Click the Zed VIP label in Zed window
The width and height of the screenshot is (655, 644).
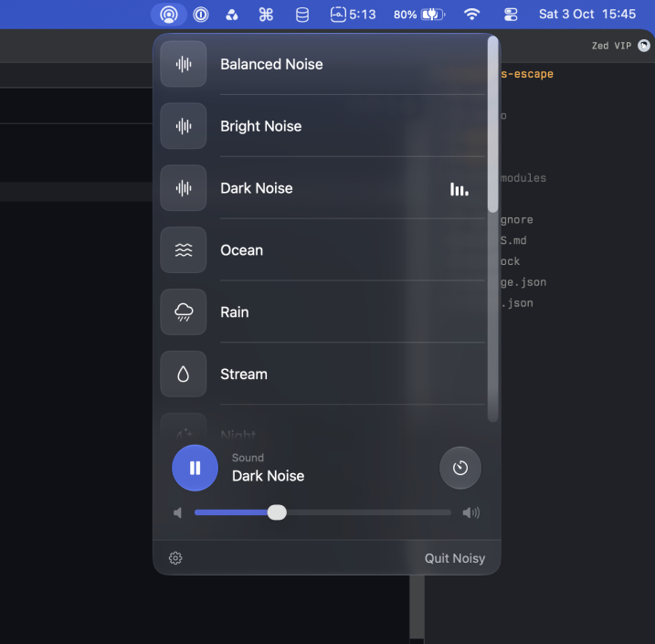tap(611, 46)
